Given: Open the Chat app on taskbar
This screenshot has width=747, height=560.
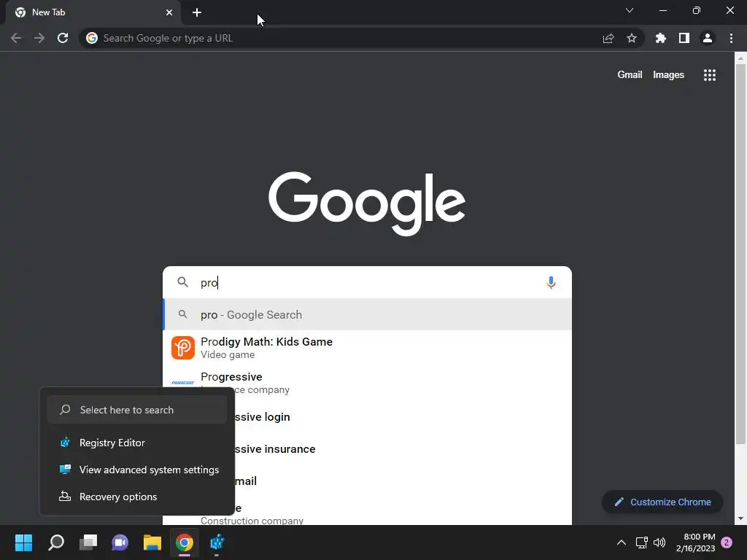Looking at the screenshot, I should pyautogui.click(x=120, y=542).
